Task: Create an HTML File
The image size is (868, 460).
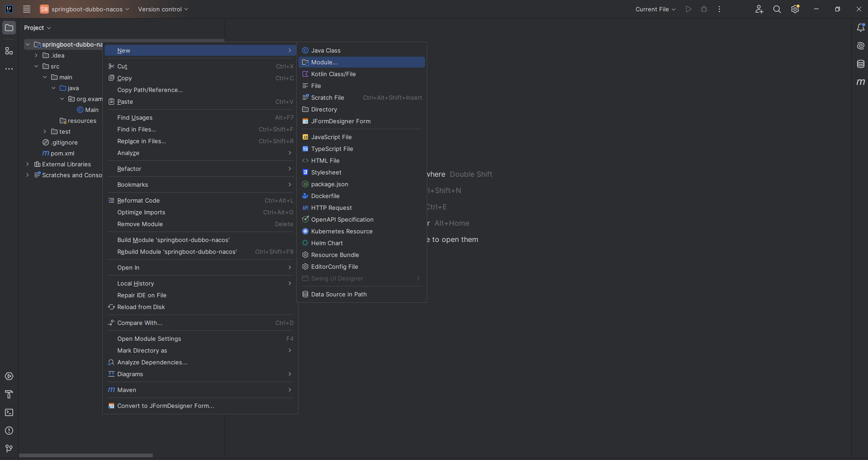Action: [362, 160]
